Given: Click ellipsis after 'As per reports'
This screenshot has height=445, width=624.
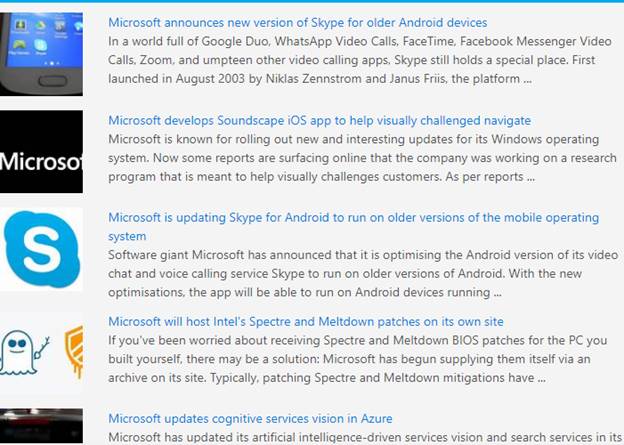Looking at the screenshot, I should [531, 177].
